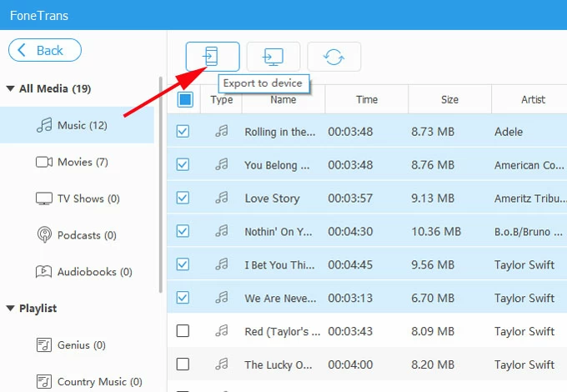Screen dimensions: 567x392
Task: Collapse the Playlist section
Action: click(10, 309)
